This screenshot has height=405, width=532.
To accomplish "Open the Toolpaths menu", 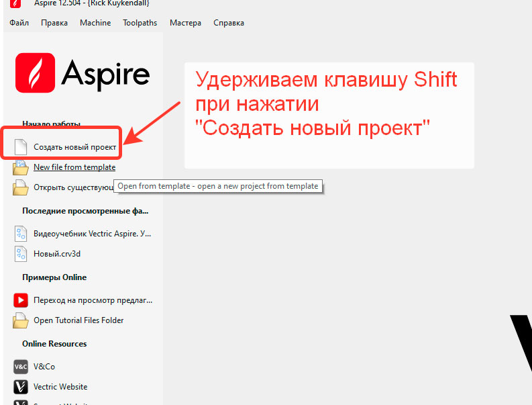I will click(140, 23).
